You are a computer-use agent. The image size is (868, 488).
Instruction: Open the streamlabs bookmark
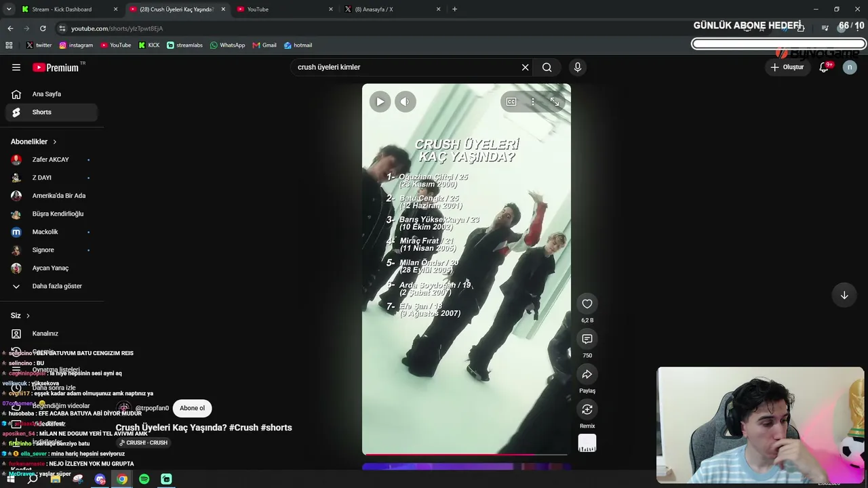pos(184,45)
